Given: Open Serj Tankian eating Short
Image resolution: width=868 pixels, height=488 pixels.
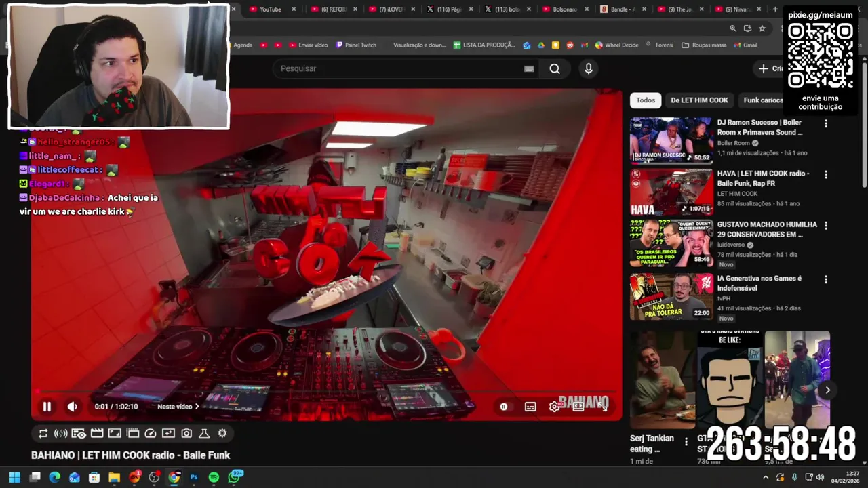Looking at the screenshot, I should [x=663, y=380].
